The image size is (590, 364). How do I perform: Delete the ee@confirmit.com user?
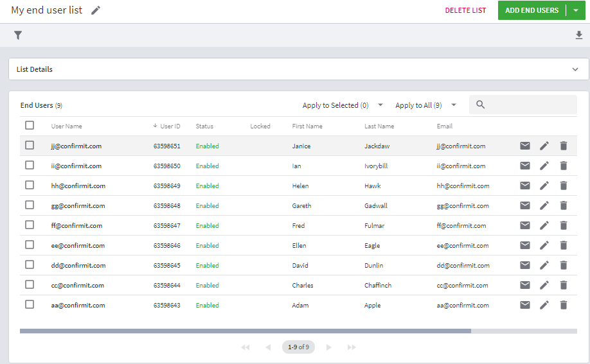tap(563, 245)
